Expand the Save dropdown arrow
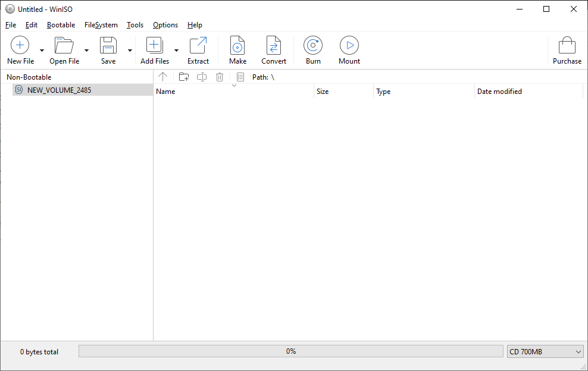Image resolution: width=588 pixels, height=371 pixels. (130, 50)
